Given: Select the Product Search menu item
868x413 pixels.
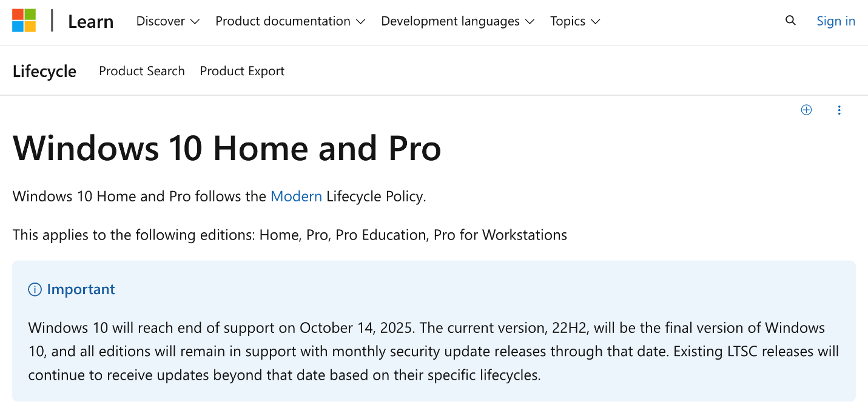Looking at the screenshot, I should pyautogui.click(x=142, y=71).
